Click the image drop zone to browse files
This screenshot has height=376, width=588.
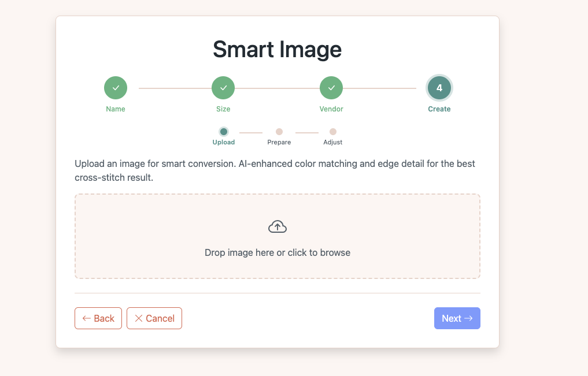pos(278,236)
